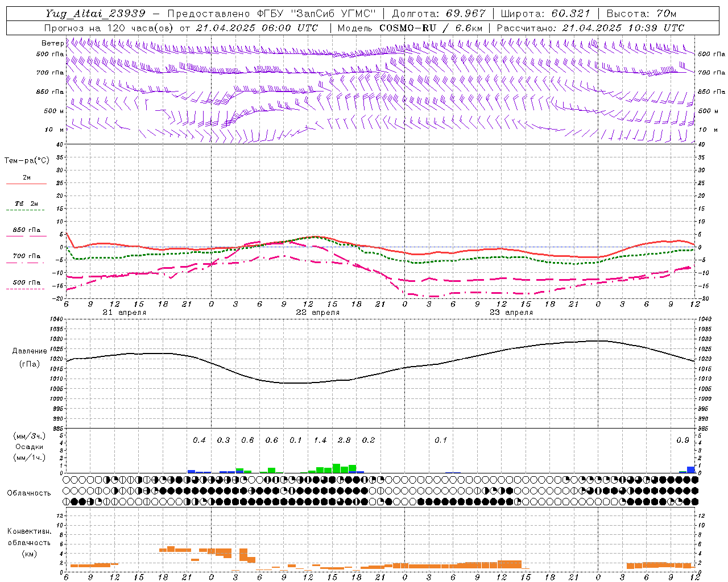Click the 1.4 precipitation total value
The image size is (728, 582).
coord(320,440)
